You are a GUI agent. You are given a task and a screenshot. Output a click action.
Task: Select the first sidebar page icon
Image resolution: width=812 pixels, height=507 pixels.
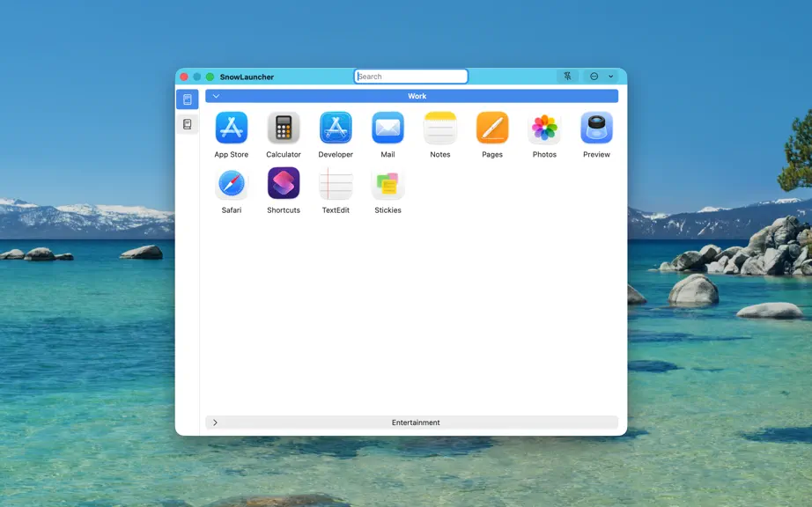click(x=188, y=99)
